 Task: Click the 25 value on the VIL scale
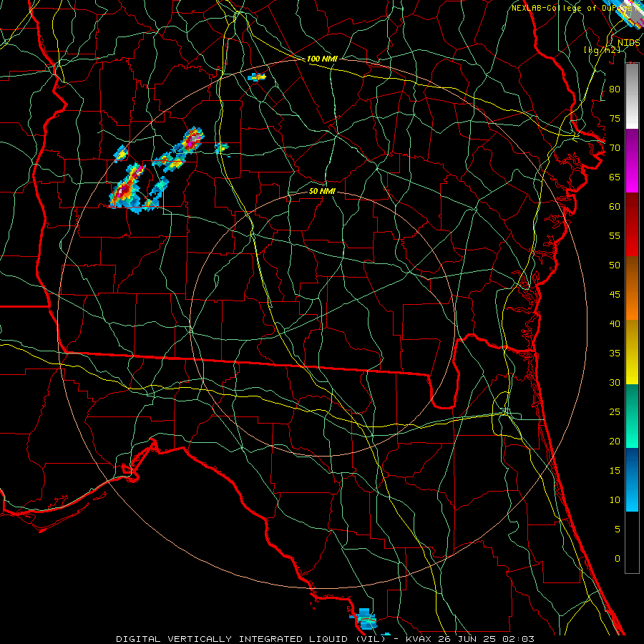[x=615, y=412]
